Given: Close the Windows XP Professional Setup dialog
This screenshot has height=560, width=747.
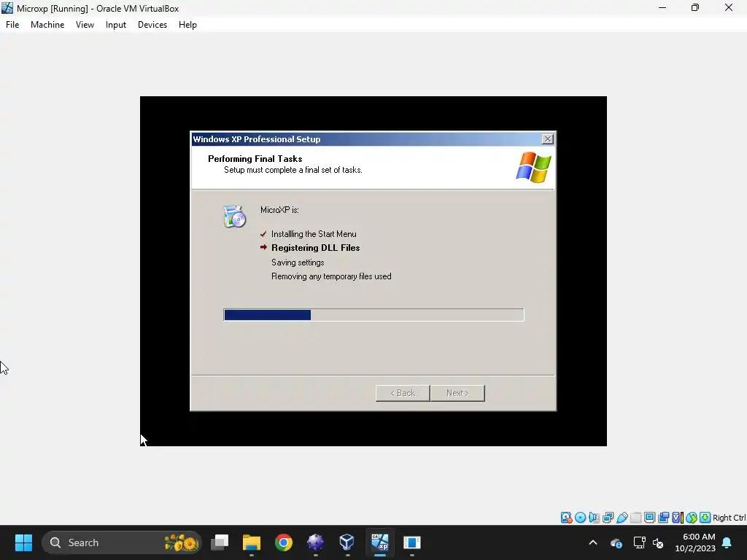Looking at the screenshot, I should [x=547, y=139].
